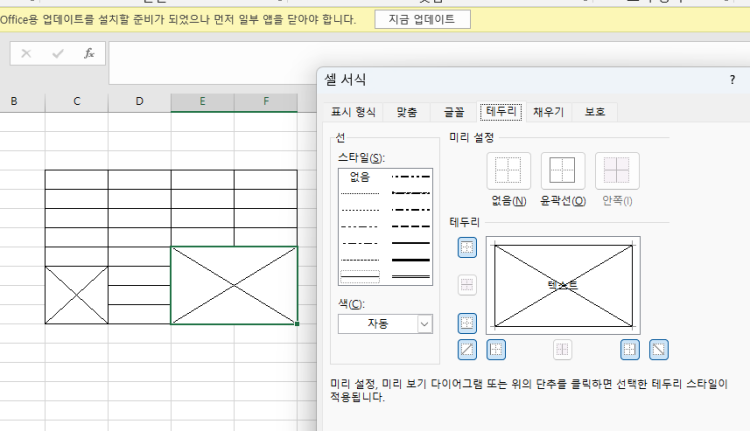This screenshot has height=431, width=750.
Task: Click the crossed cell in column C
Action: coord(77,295)
